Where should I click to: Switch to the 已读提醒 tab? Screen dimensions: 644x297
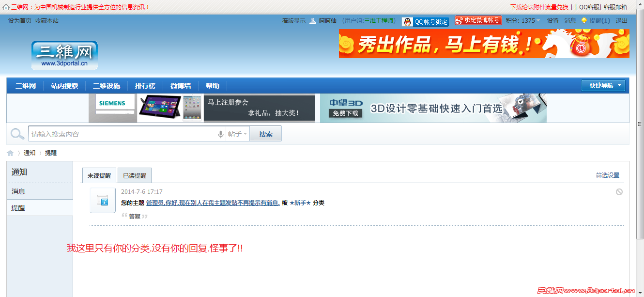point(135,175)
